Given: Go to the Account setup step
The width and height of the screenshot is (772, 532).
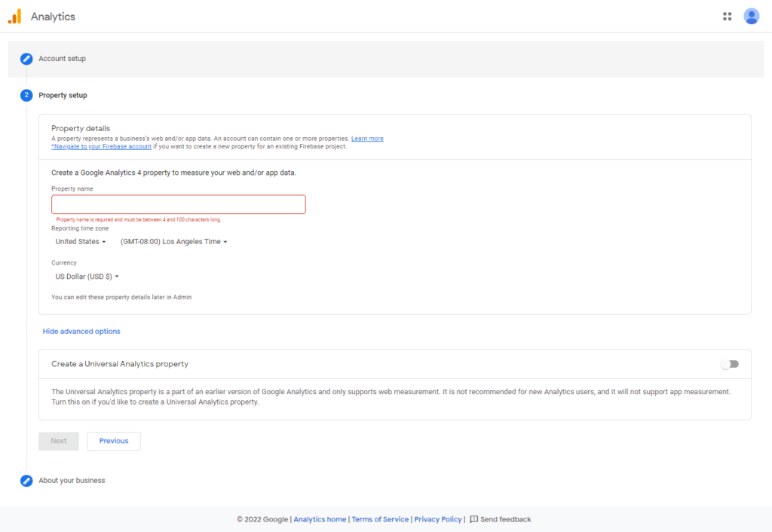Looking at the screenshot, I should click(62, 59).
